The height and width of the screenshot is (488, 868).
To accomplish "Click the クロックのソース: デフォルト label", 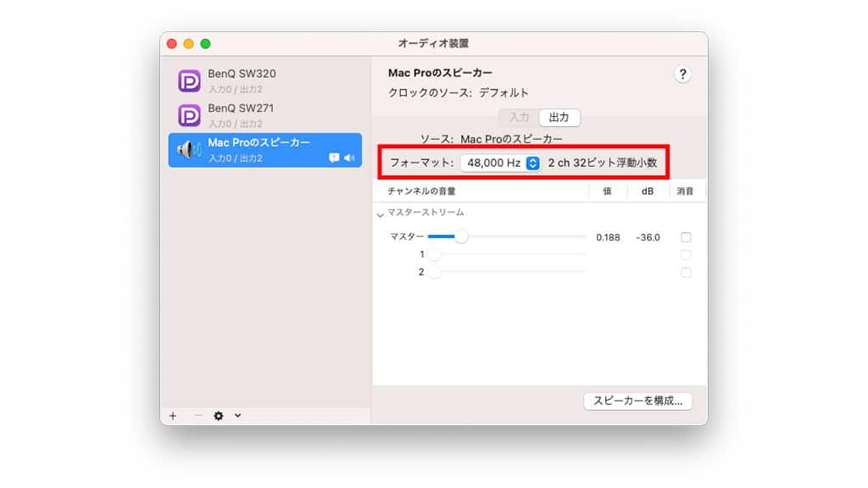I will (459, 93).
